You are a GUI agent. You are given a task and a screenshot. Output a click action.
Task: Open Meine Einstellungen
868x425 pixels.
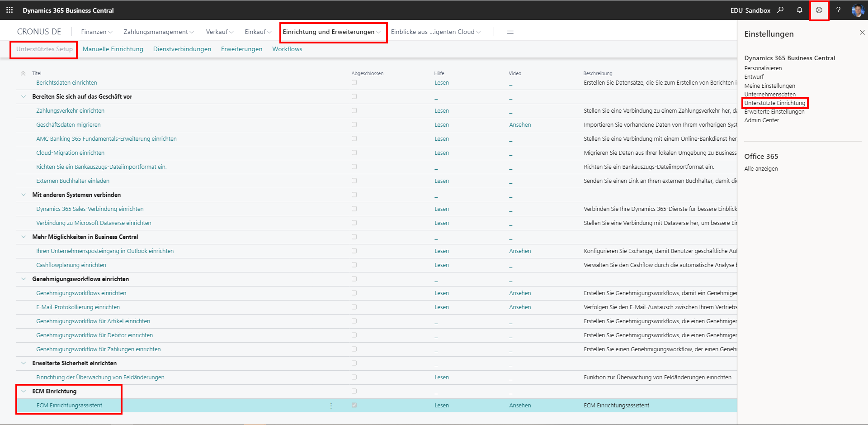[x=770, y=86]
